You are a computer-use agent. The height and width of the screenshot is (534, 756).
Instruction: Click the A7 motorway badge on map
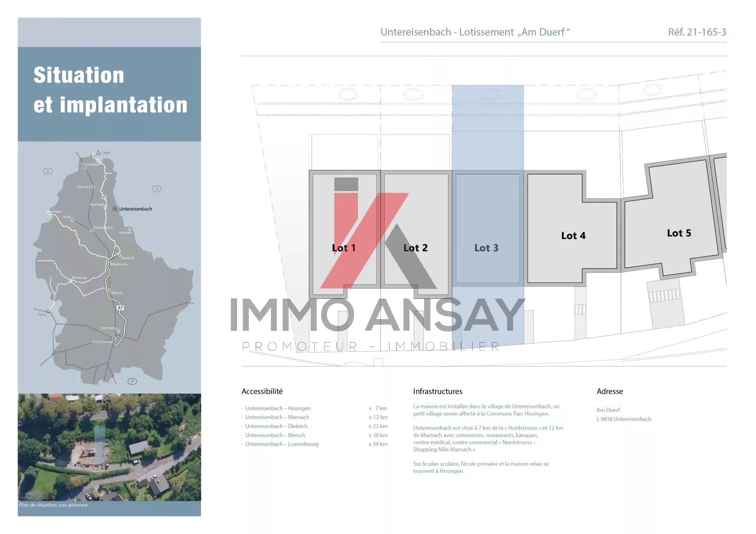[x=120, y=308]
